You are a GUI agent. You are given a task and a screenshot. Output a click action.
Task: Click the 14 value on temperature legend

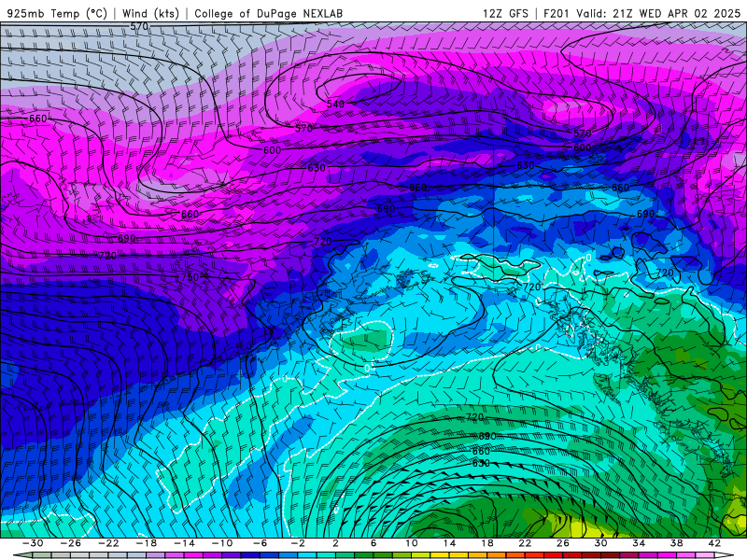point(449,543)
